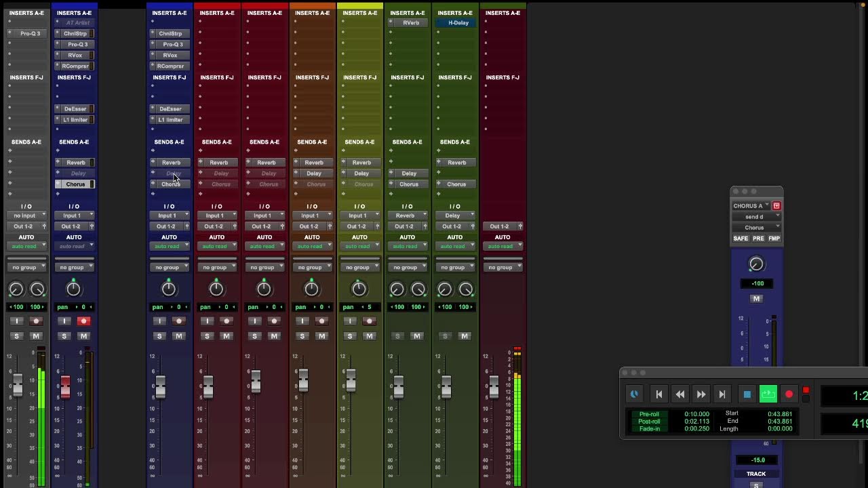The height and width of the screenshot is (488, 868).
Task: Click the right pan knob of the RVerb track
Action: click(x=418, y=289)
